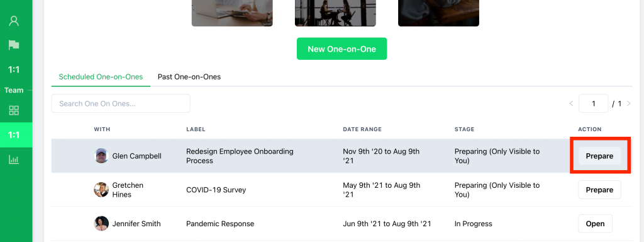Go to previous page with left chevron
This screenshot has width=644, height=242.
[x=571, y=104]
